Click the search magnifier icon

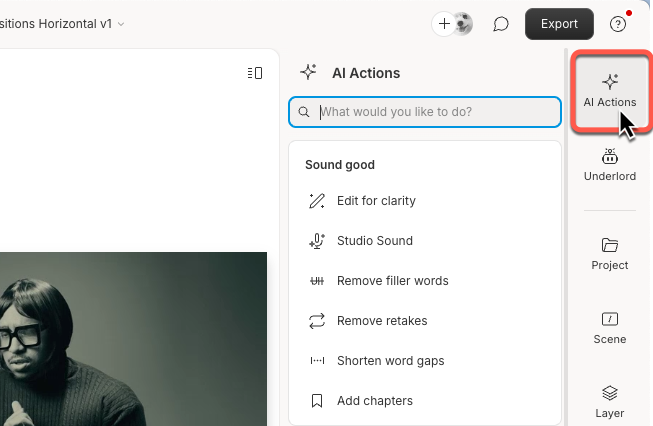304,112
